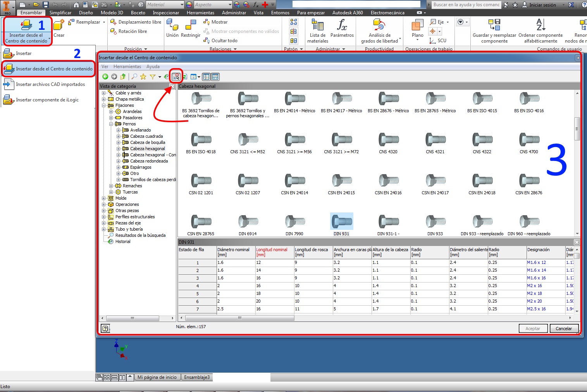Close the DIN 931 table panel
Viewport: 587px width, 392px height.
click(577, 242)
